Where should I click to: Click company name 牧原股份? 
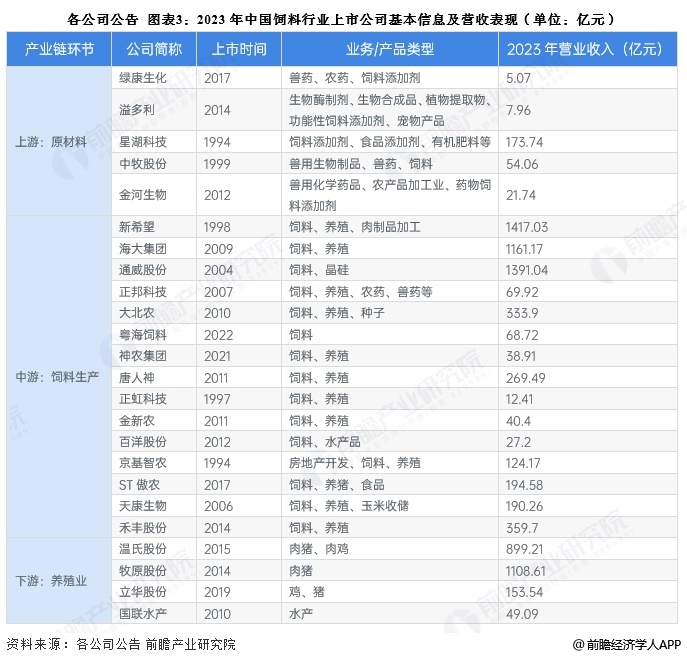(143, 571)
